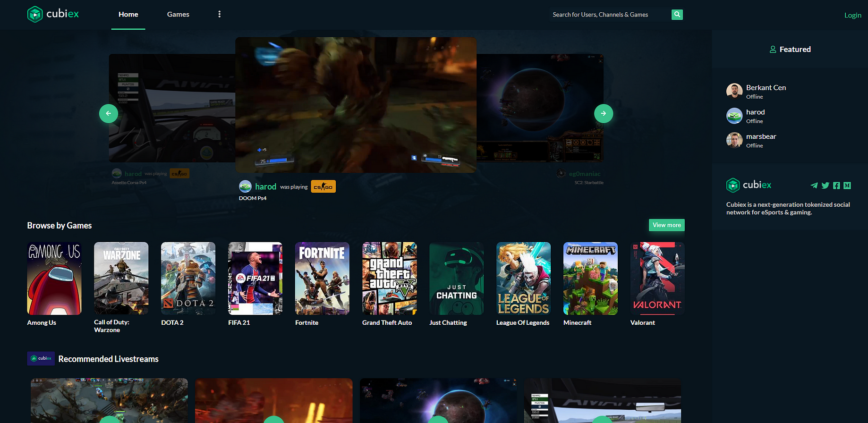868x423 pixels.
Task: Focus the search users, channels & games field
Action: (611, 15)
